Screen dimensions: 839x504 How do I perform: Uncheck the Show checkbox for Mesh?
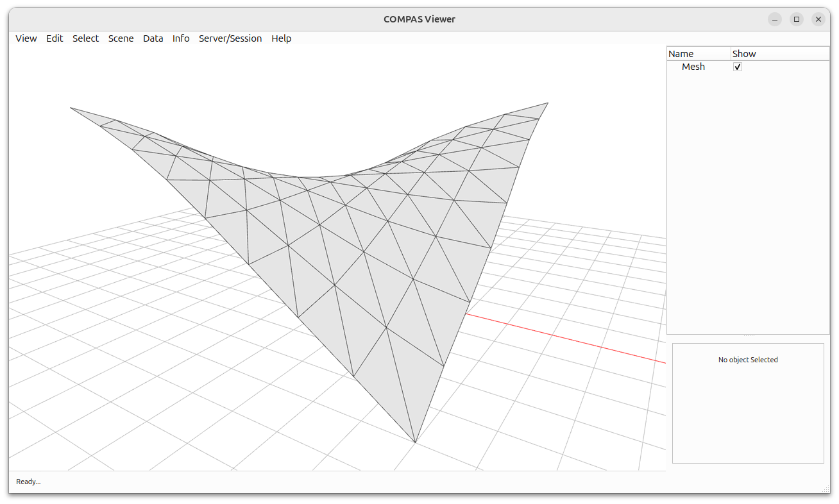(737, 66)
